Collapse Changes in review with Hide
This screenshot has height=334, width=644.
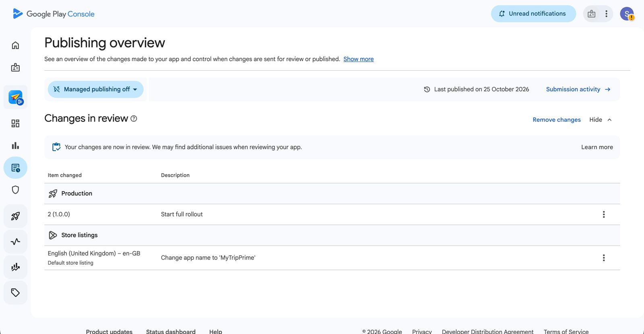pos(601,120)
